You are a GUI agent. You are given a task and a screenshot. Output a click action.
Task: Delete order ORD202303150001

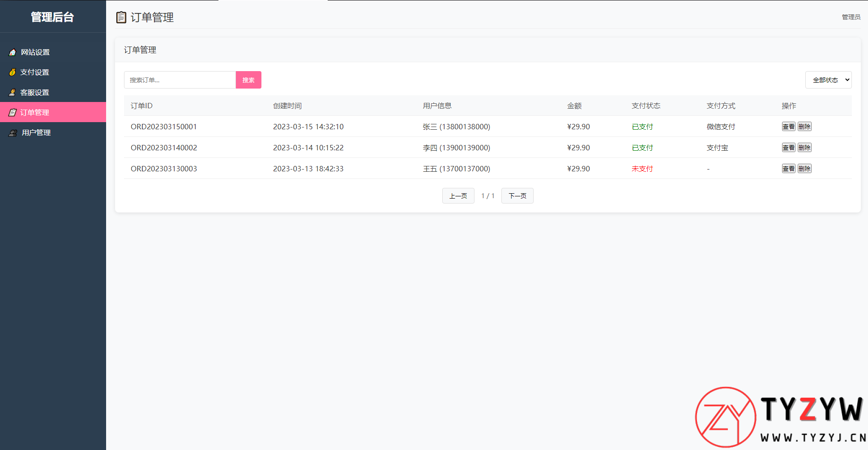click(x=804, y=127)
